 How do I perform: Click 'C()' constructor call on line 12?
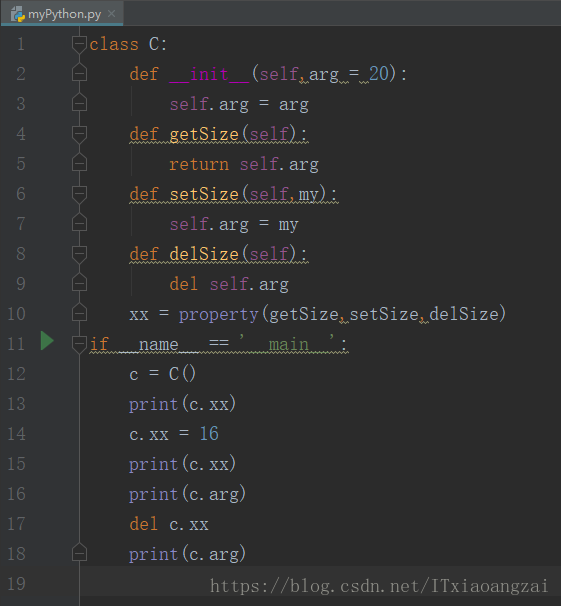point(182,374)
